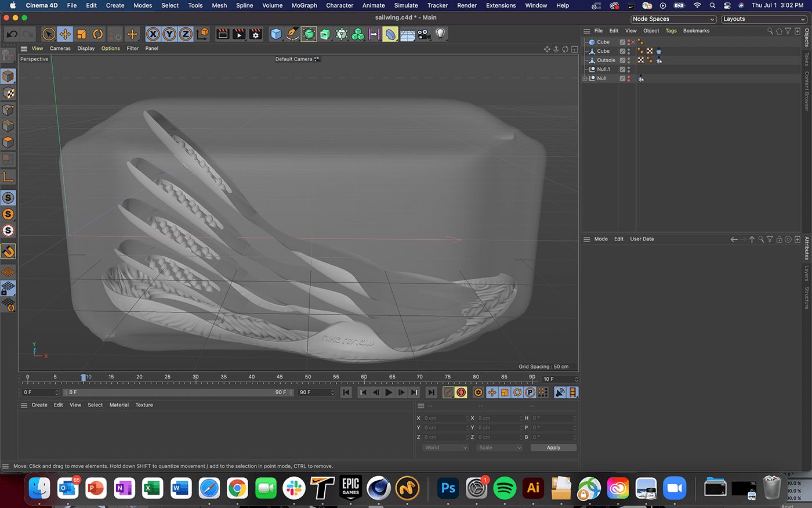
Task: Play the animation forward
Action: pos(389,392)
